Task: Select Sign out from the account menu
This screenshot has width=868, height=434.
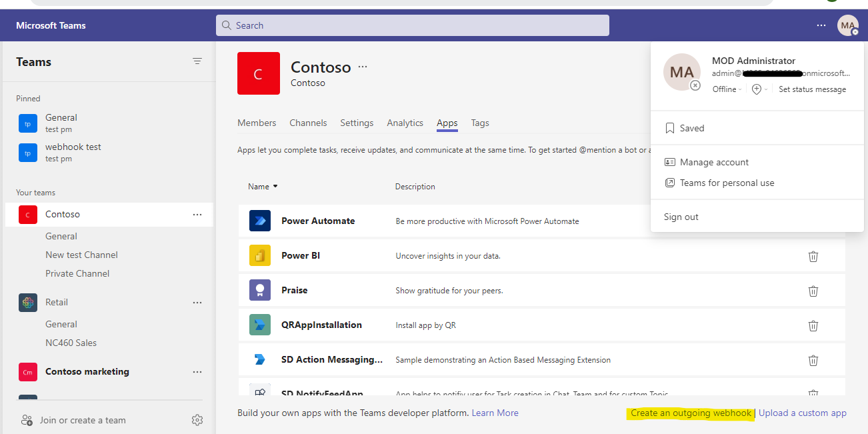Action: click(681, 216)
